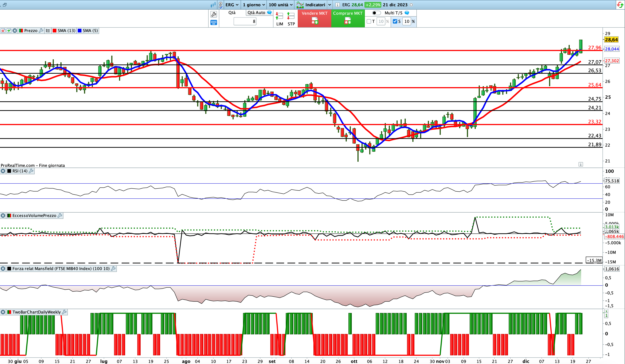
Task: Click the -15,3M level label
Action: pos(594,260)
